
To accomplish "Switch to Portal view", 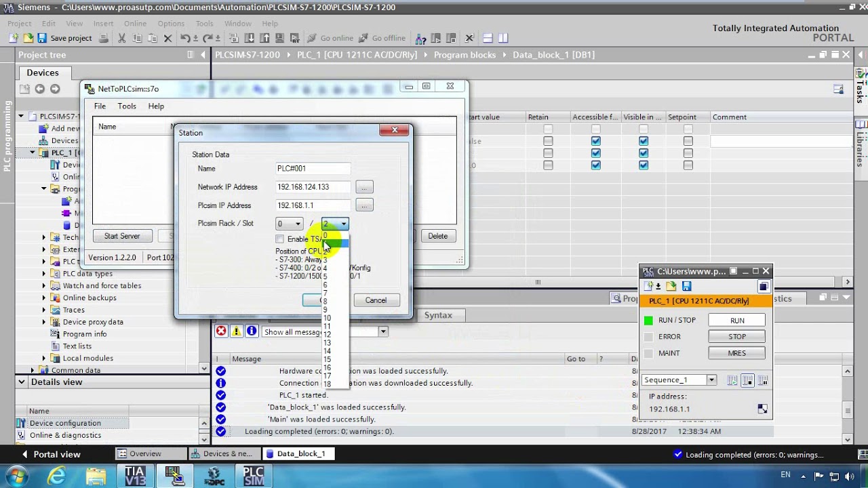I will 51,454.
